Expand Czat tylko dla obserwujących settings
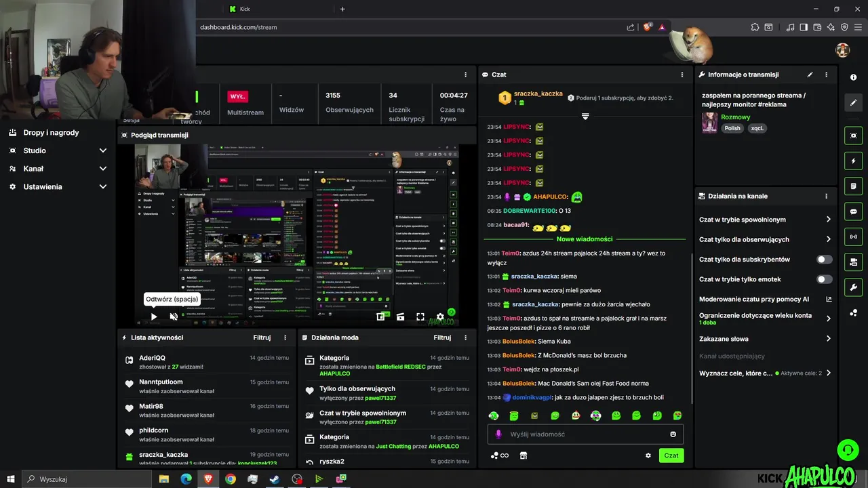 click(x=765, y=239)
